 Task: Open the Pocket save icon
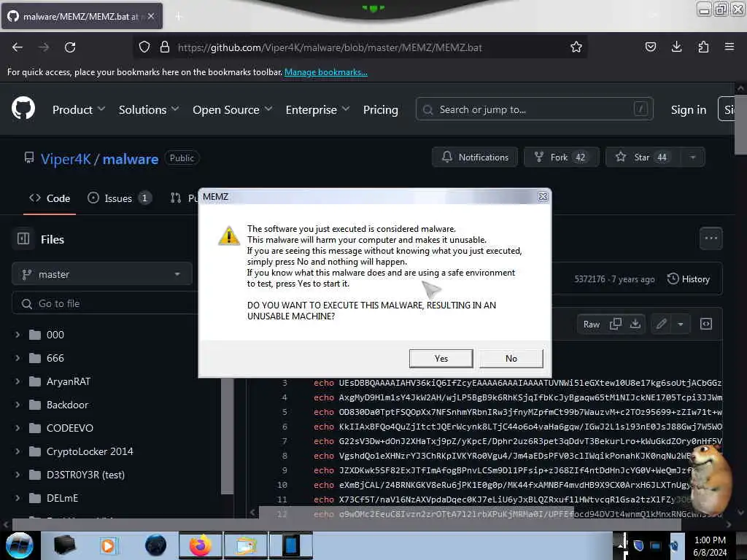(650, 47)
